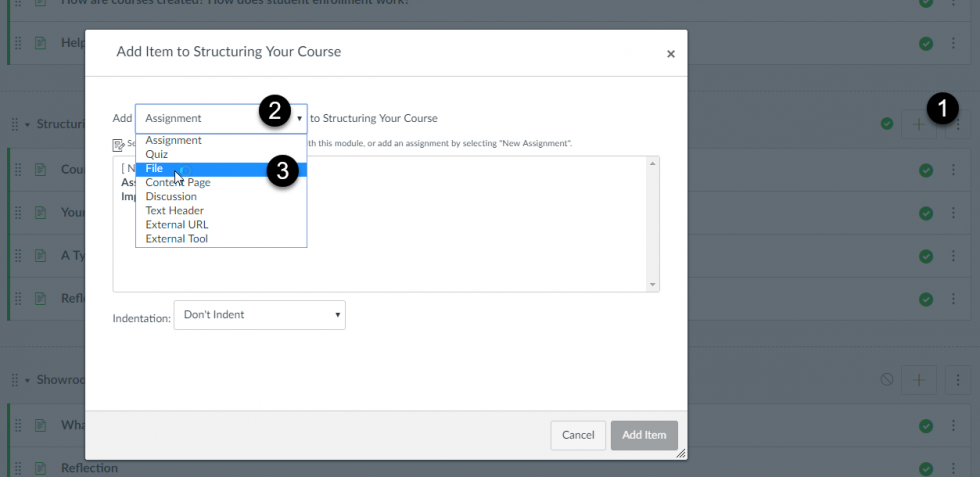
Task: Choose Assignment from the open dropdown list
Action: pyautogui.click(x=221, y=140)
